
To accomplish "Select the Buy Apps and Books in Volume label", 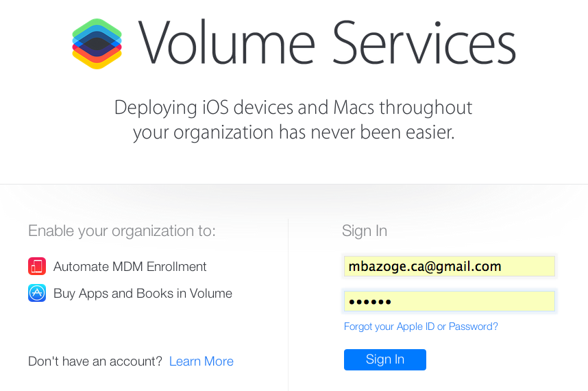I will [x=143, y=294].
